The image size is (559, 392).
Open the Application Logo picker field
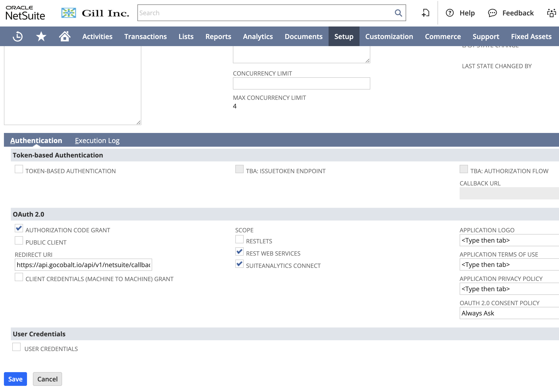509,240
